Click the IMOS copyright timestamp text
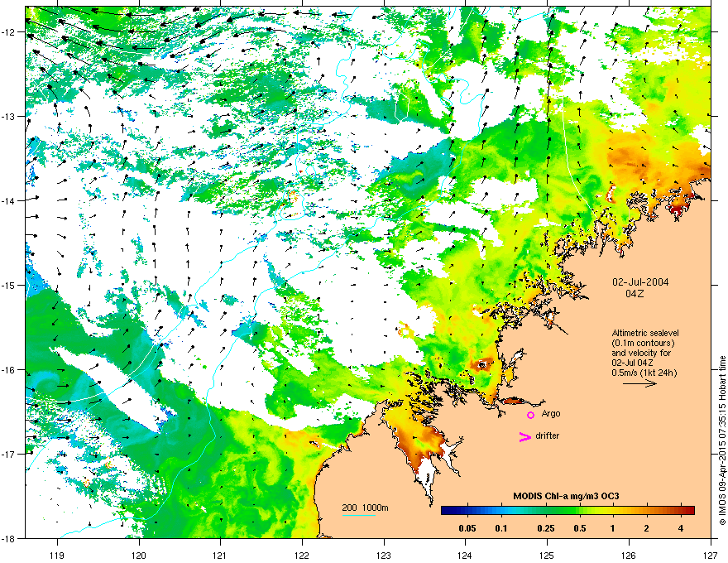 click(722, 440)
